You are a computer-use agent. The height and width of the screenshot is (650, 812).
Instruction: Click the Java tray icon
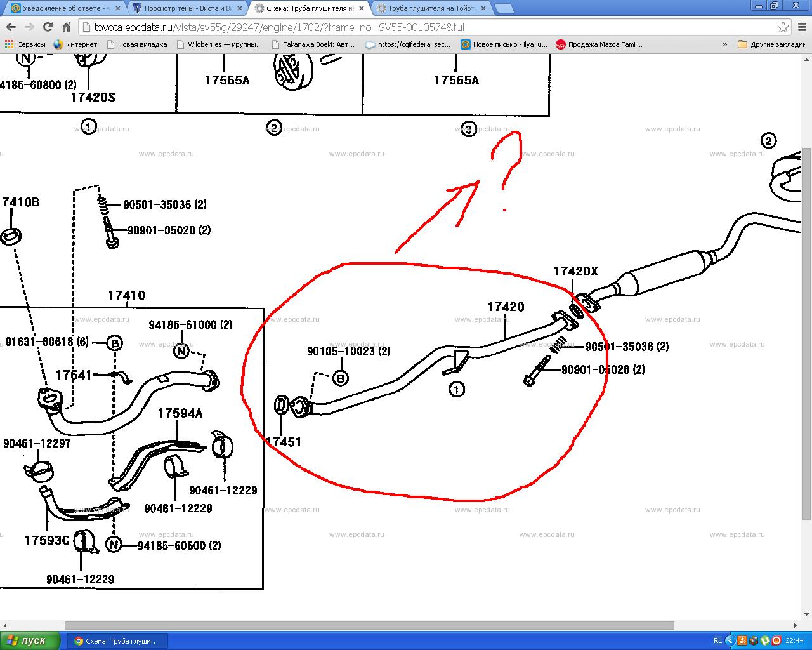click(742, 640)
